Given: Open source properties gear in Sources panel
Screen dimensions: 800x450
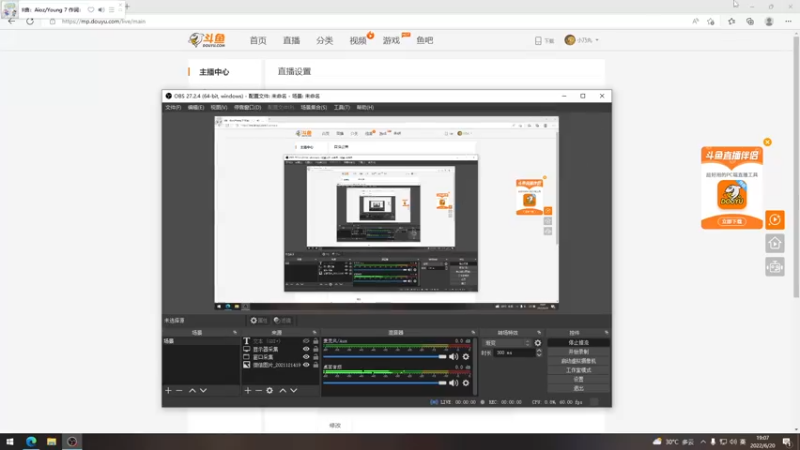Looking at the screenshot, I should click(269, 390).
